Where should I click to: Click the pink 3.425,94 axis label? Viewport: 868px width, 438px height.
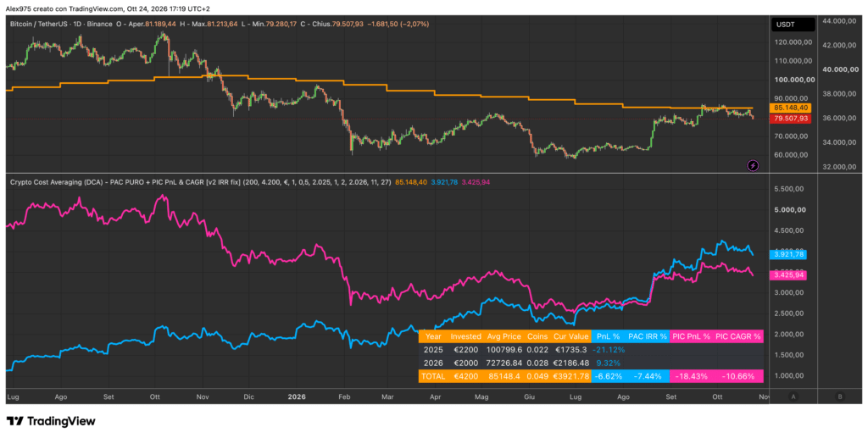pos(788,274)
